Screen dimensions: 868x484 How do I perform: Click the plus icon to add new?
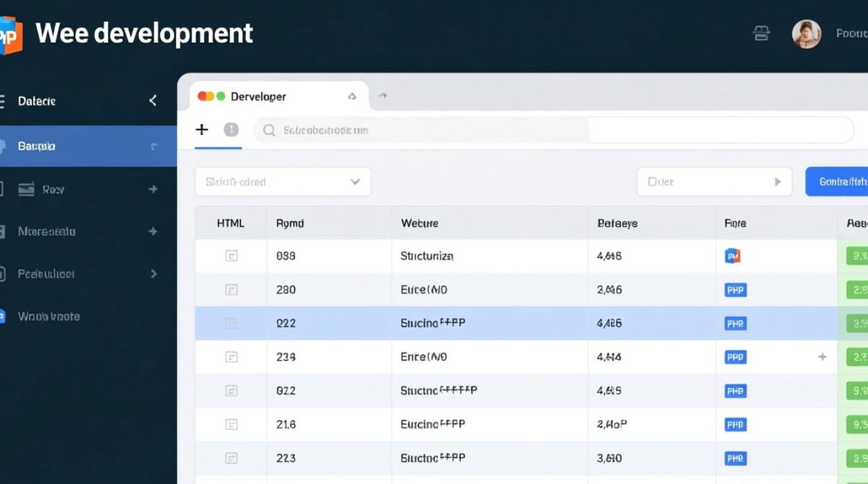(x=202, y=130)
